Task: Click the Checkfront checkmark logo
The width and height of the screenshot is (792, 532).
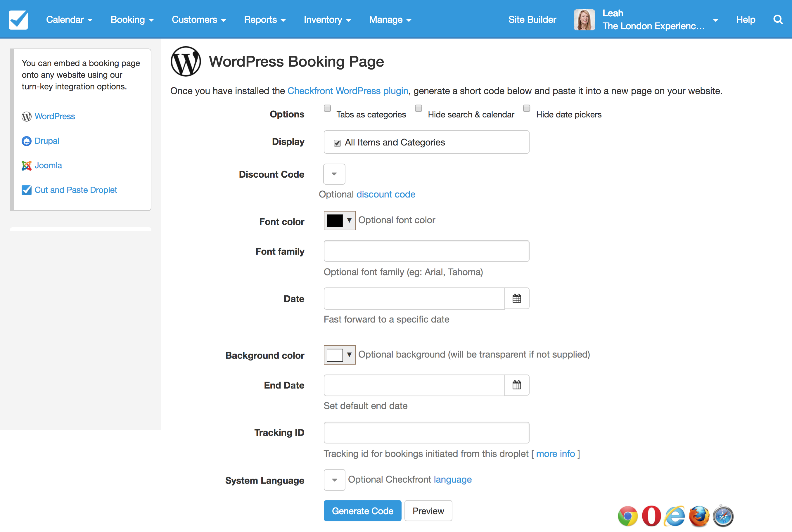Action: point(18,20)
